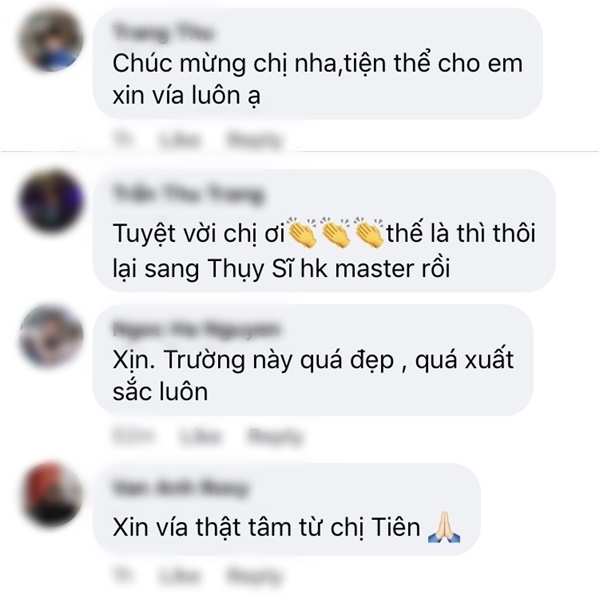Click timestamp under 'sắc luôn' comment
Screen dimensions: 600x600
[x=133, y=436]
